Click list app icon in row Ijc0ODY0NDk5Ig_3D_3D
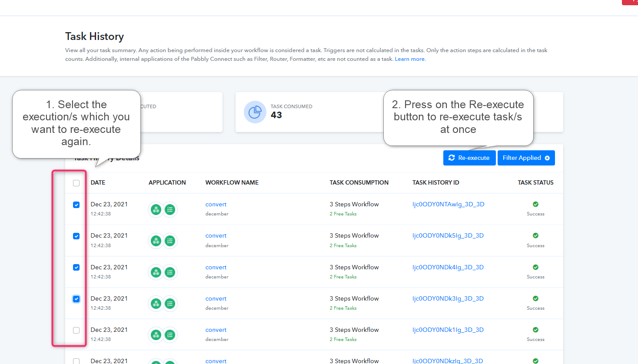This screenshot has height=364, width=638. [x=170, y=241]
